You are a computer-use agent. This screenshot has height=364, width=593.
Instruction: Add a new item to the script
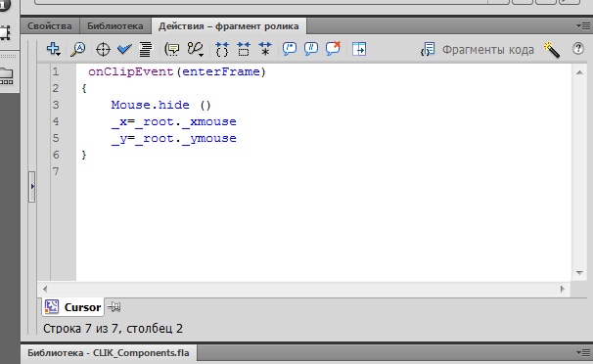(x=53, y=49)
